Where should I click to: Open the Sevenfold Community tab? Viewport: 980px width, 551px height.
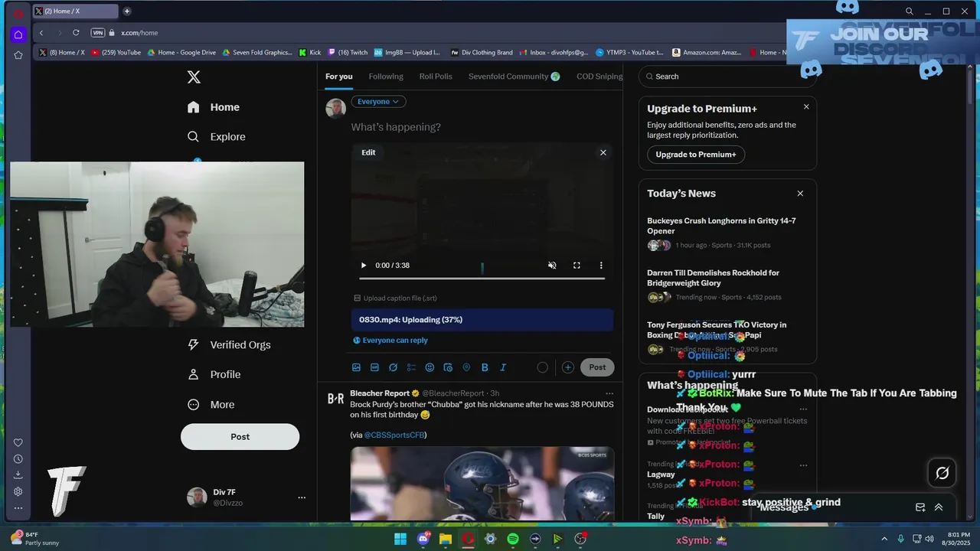514,77
